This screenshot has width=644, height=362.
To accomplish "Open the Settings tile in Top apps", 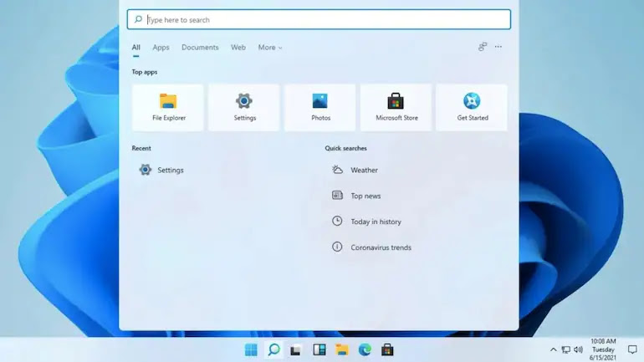I will [x=244, y=108].
